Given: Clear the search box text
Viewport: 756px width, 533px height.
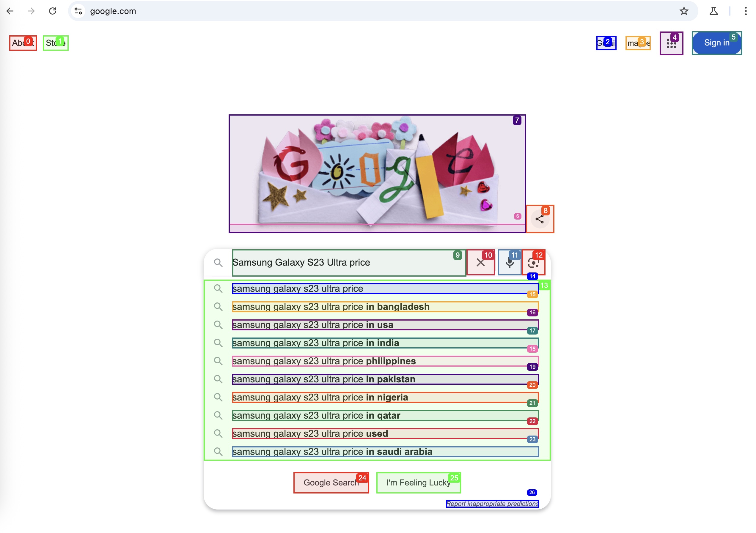Looking at the screenshot, I should (480, 263).
